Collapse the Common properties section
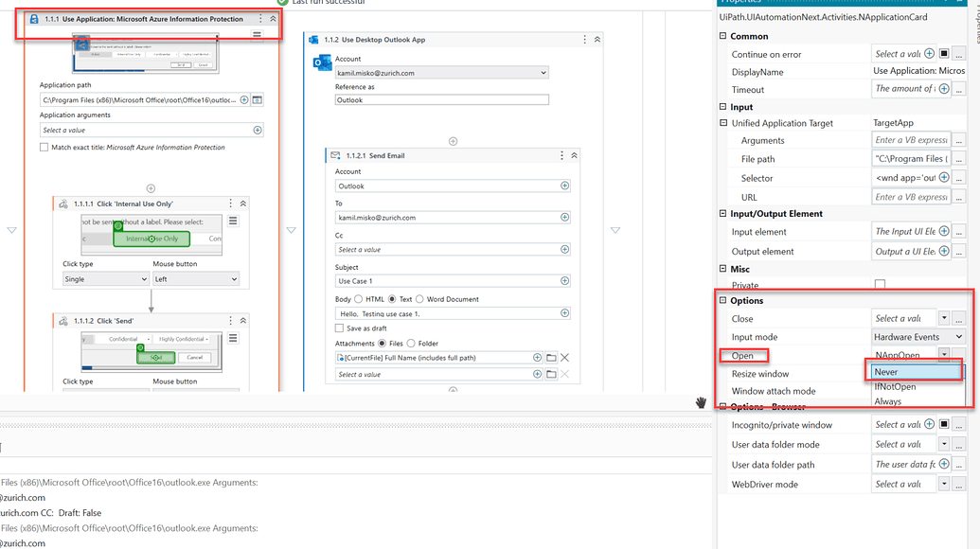This screenshot has height=549, width=980. point(723,36)
